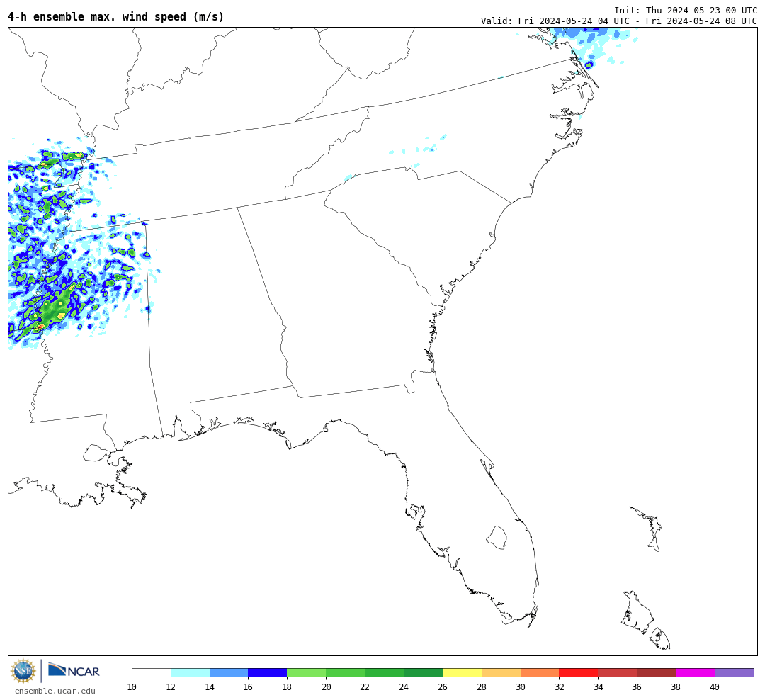Pick the green 20-22 colorbar segment
The height and width of the screenshot is (700, 765).
click(346, 673)
